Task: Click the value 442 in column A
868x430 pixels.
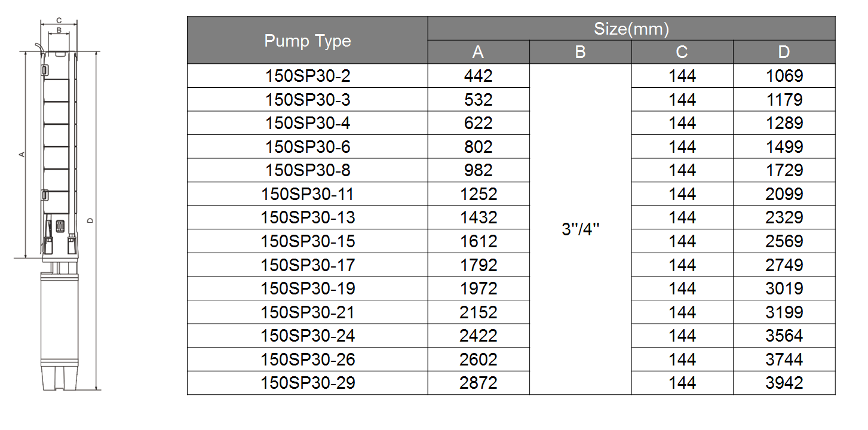Action: tap(479, 76)
